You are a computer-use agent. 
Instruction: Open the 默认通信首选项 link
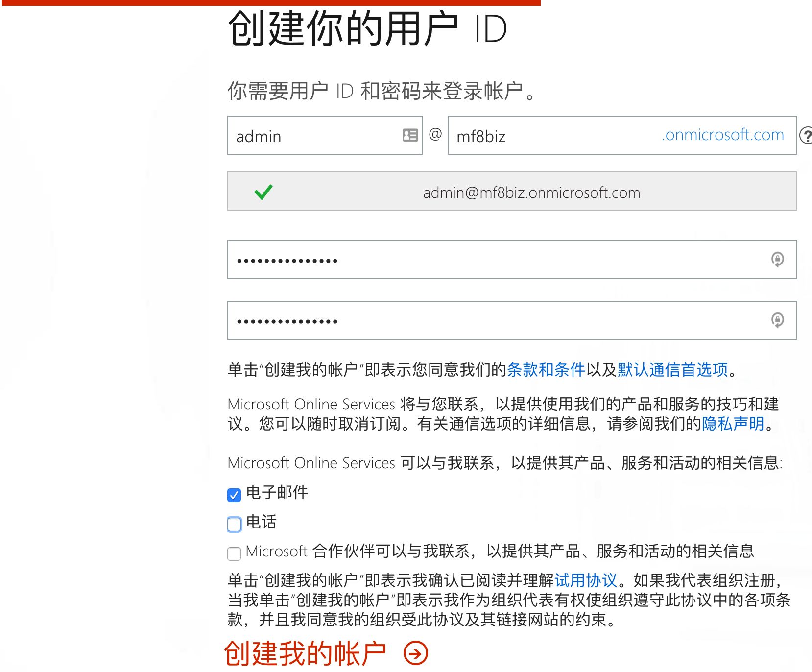[673, 369]
